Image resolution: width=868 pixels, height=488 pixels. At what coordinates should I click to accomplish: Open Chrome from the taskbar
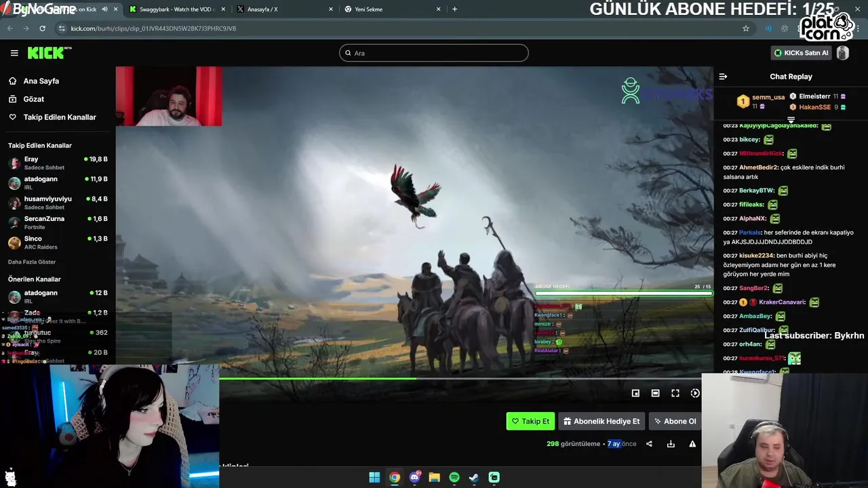pyautogui.click(x=395, y=478)
